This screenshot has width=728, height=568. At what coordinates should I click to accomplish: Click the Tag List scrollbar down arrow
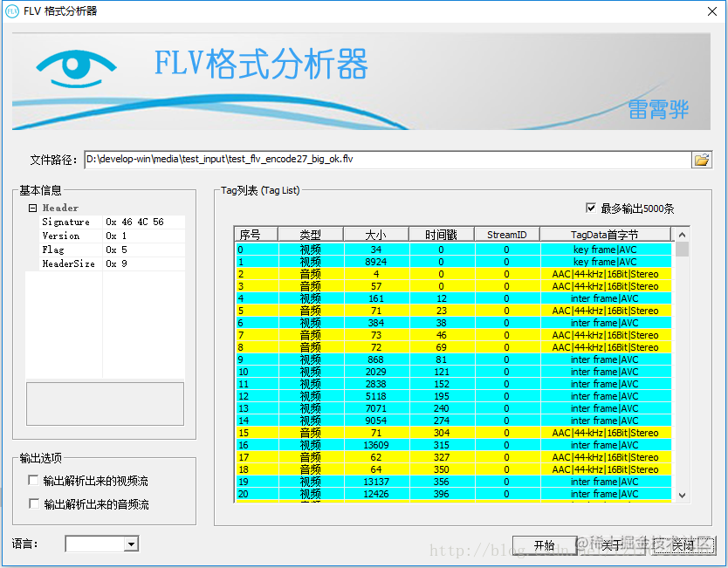point(682,496)
